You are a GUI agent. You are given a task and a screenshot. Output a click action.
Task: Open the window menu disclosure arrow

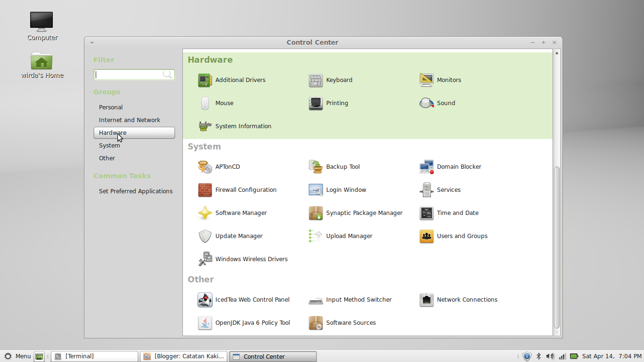click(92, 42)
